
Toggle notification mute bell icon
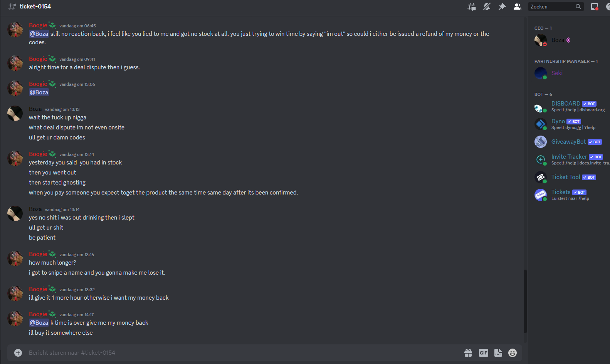pos(487,7)
